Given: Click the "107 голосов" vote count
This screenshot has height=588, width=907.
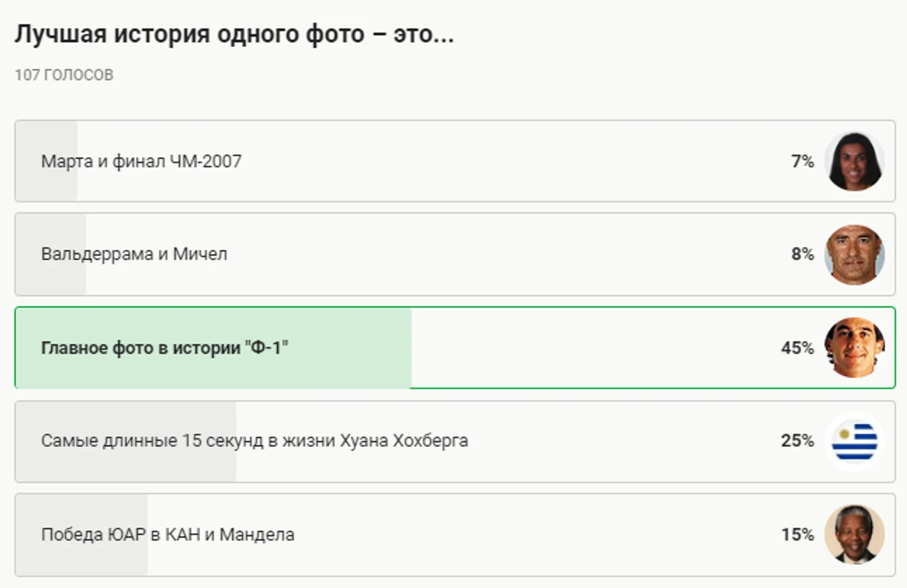Looking at the screenshot, I should (x=64, y=75).
